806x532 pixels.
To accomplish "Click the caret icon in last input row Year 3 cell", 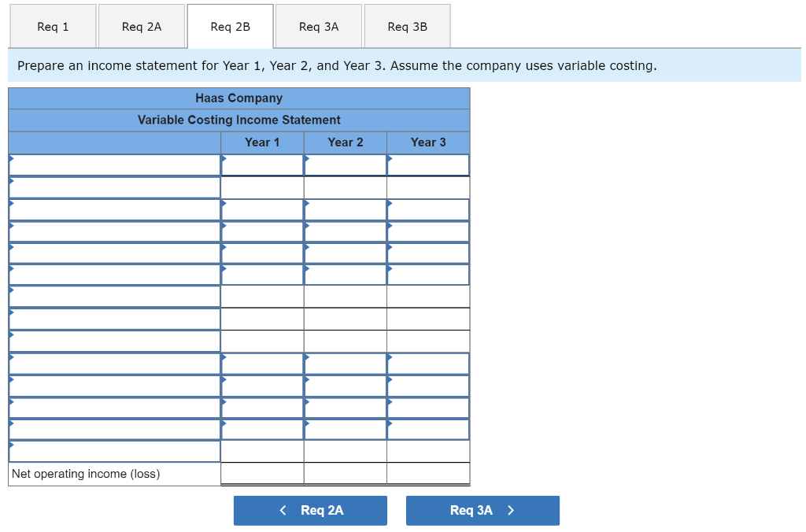I will tap(390, 425).
